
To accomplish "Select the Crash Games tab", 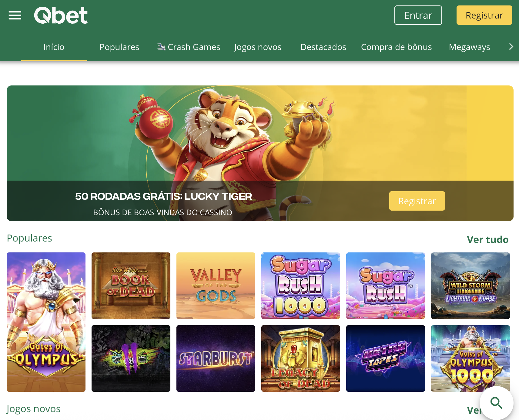I will (x=189, y=47).
